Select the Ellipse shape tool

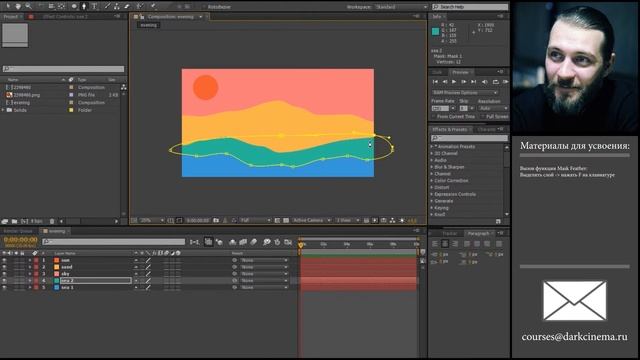(x=74, y=6)
